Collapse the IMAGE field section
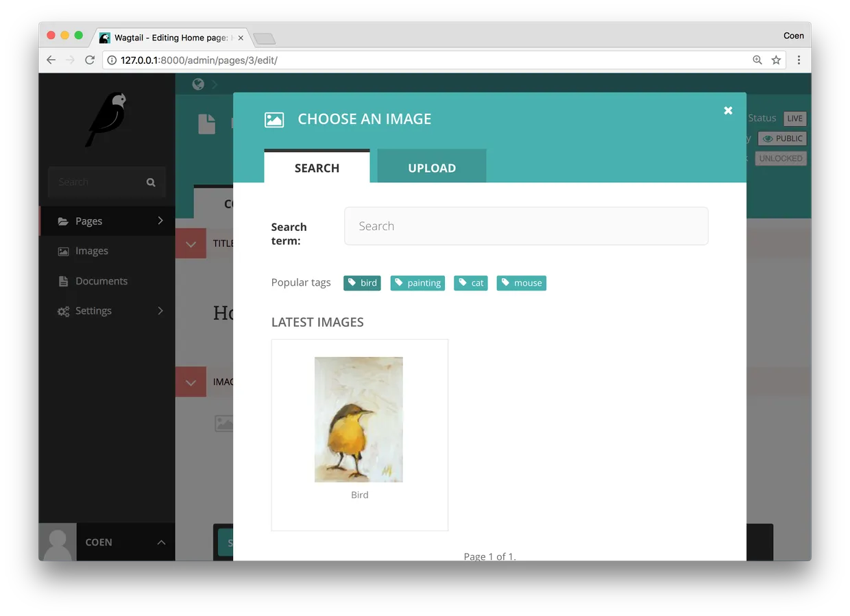The image size is (850, 616). pyautogui.click(x=191, y=382)
